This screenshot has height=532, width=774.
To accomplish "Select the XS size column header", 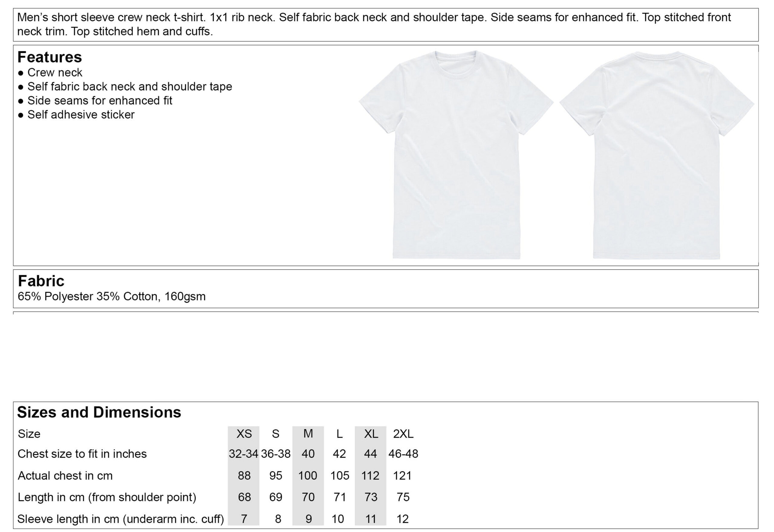I will click(244, 434).
